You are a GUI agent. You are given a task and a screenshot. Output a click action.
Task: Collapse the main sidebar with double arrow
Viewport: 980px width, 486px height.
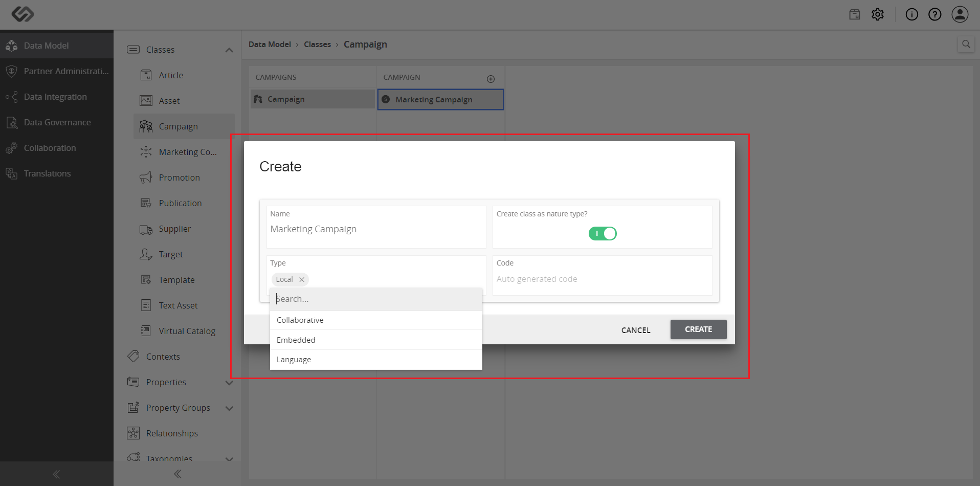coord(56,474)
